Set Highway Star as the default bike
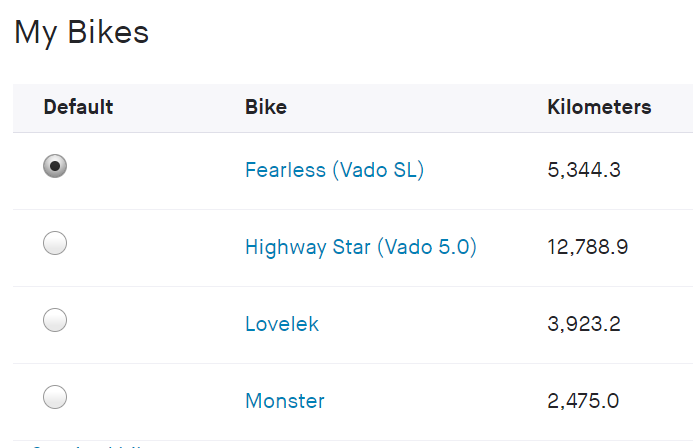 [55, 243]
